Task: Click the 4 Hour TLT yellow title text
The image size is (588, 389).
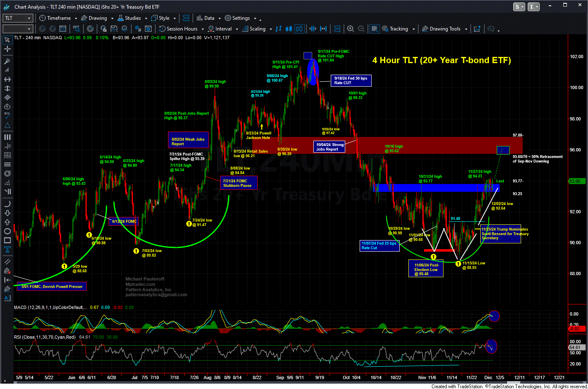Action: (x=441, y=60)
